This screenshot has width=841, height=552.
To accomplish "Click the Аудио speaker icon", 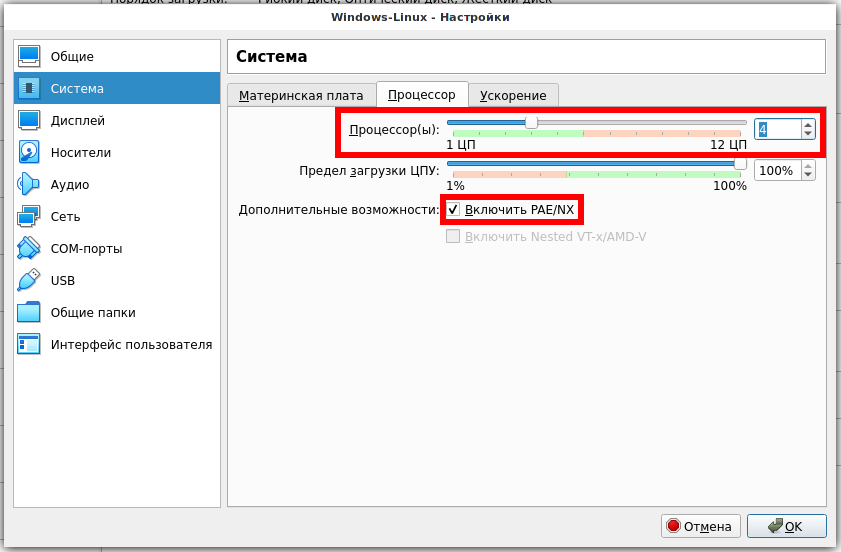I will click(x=29, y=185).
